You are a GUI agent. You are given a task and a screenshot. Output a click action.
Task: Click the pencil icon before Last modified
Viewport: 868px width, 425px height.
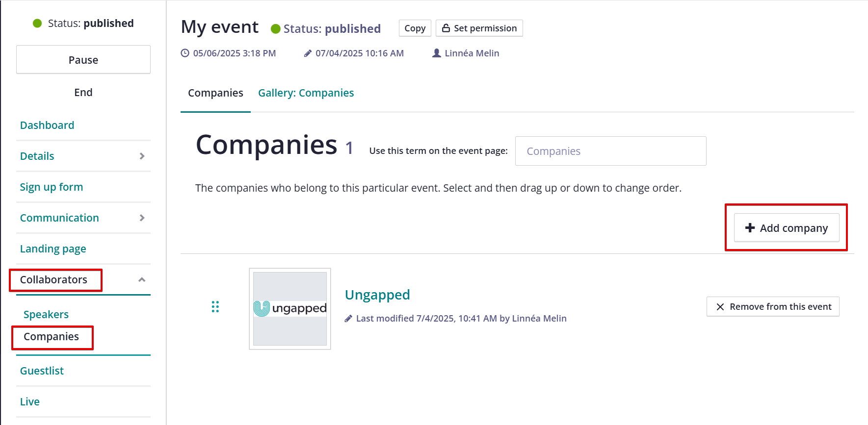pos(348,319)
